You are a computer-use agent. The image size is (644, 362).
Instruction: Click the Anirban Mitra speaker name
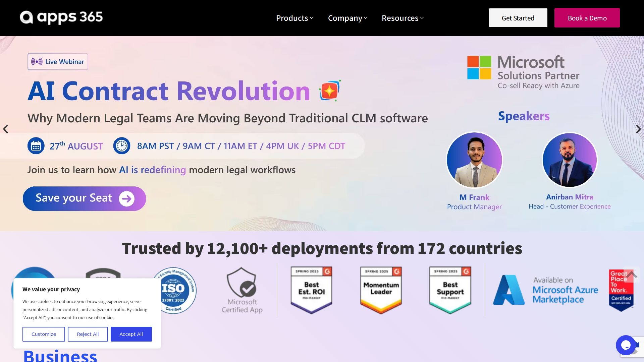click(x=570, y=197)
